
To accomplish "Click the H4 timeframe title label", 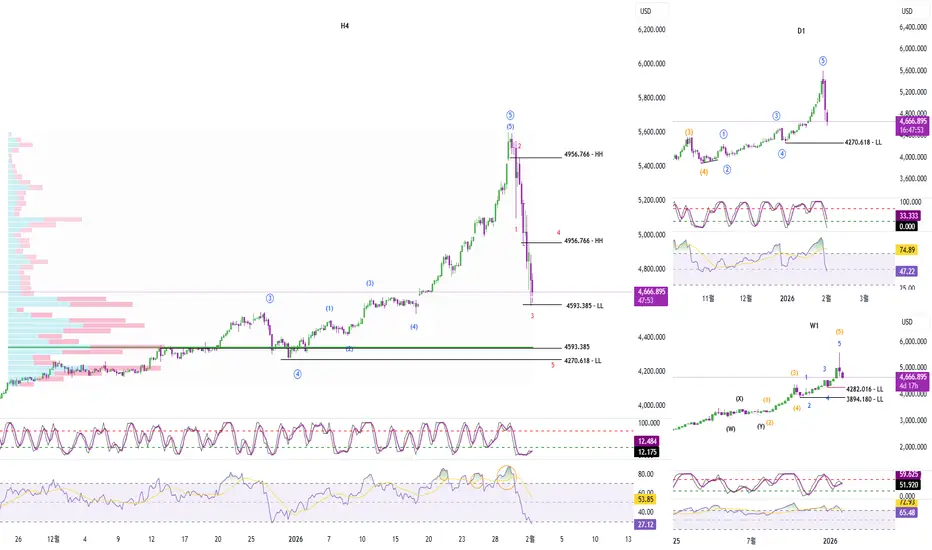I will [x=345, y=26].
